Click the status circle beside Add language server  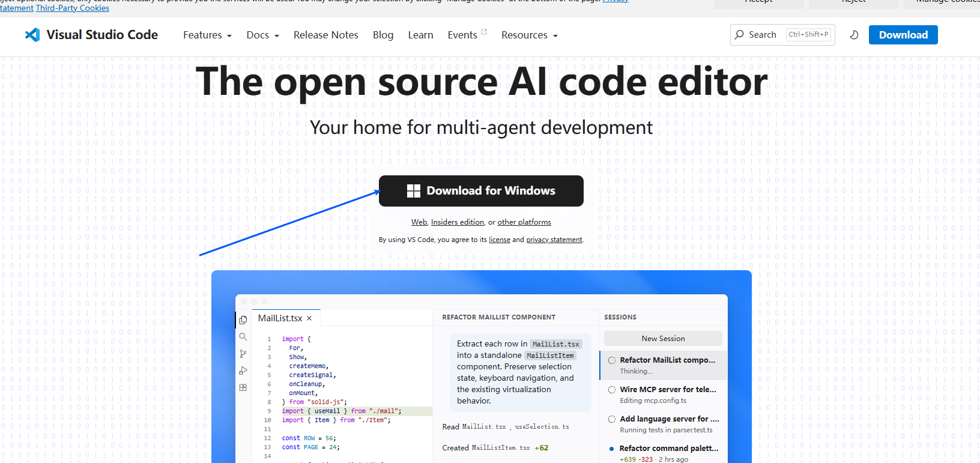[612, 419]
